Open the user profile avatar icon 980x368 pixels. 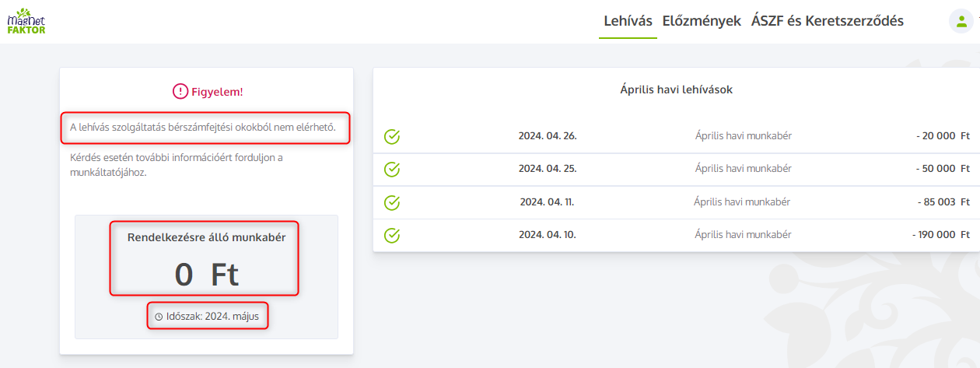click(x=961, y=21)
